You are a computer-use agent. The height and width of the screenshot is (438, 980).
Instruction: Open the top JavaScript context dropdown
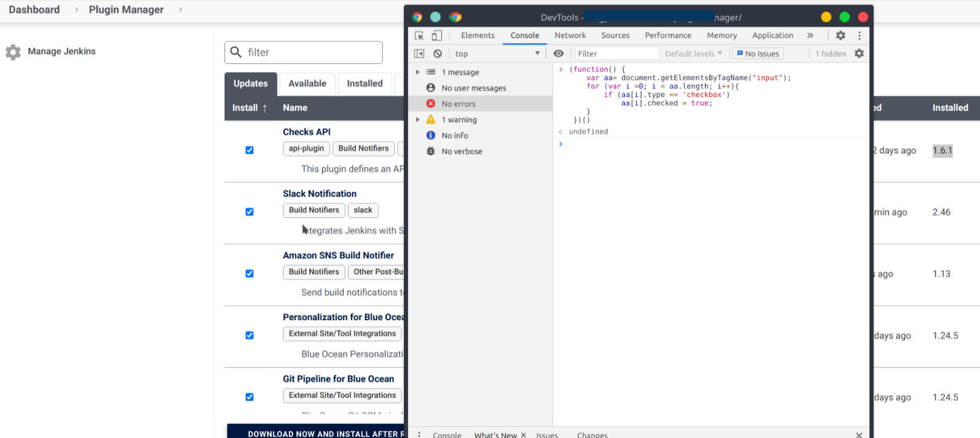click(497, 54)
